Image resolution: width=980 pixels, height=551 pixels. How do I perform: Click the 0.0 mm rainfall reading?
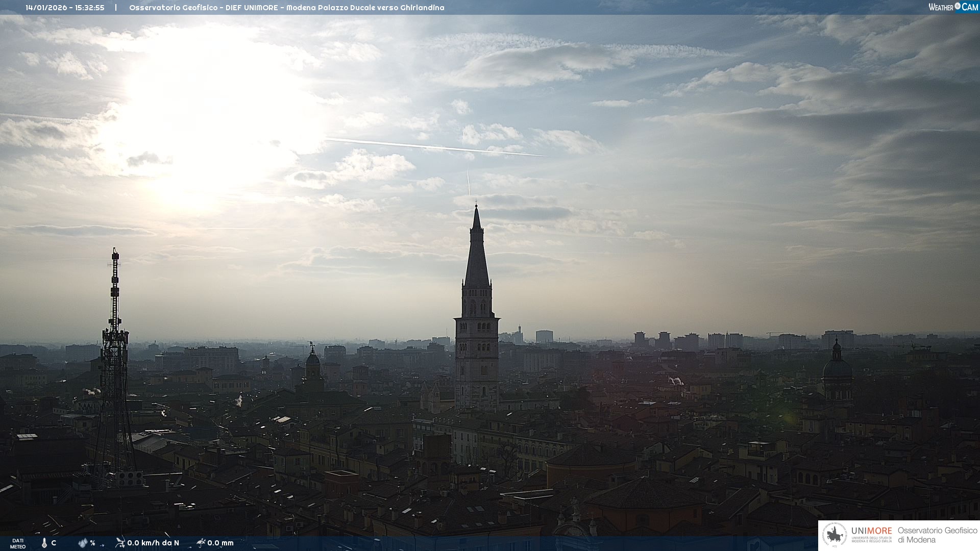click(220, 543)
